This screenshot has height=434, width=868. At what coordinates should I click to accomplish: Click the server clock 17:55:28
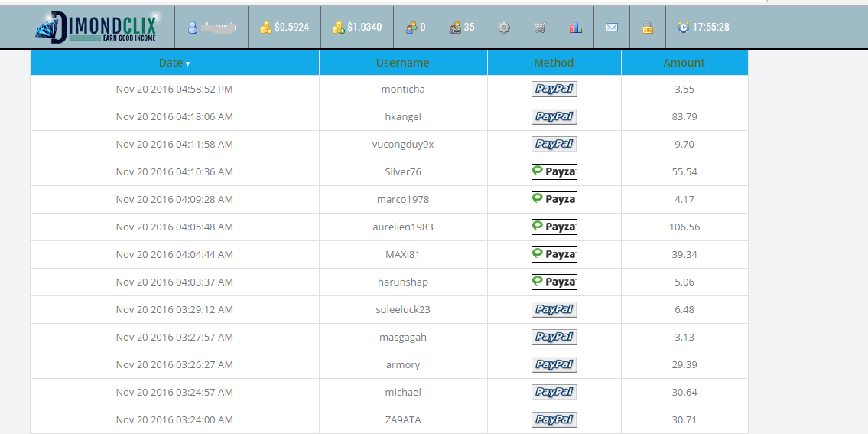coord(704,28)
